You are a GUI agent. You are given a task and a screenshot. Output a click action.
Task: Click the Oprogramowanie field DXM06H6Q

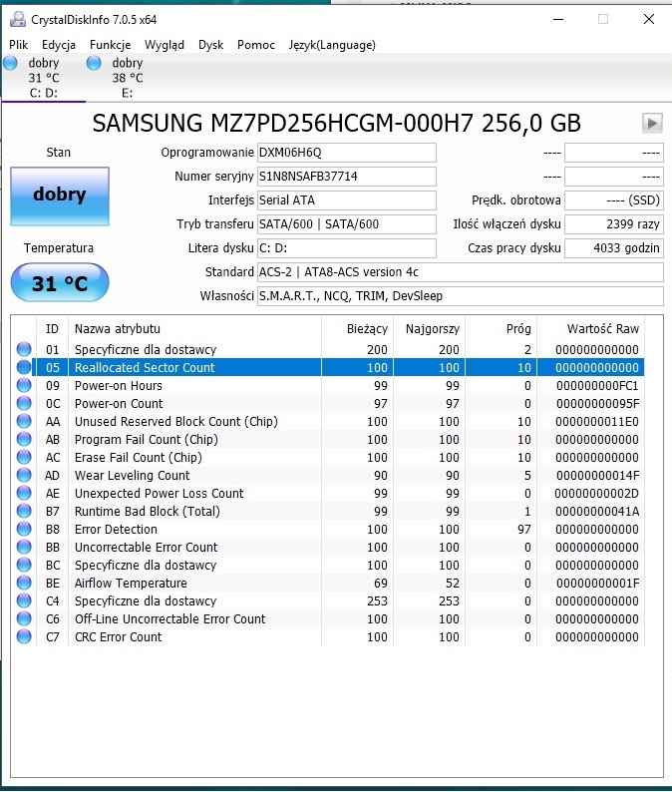click(x=346, y=153)
